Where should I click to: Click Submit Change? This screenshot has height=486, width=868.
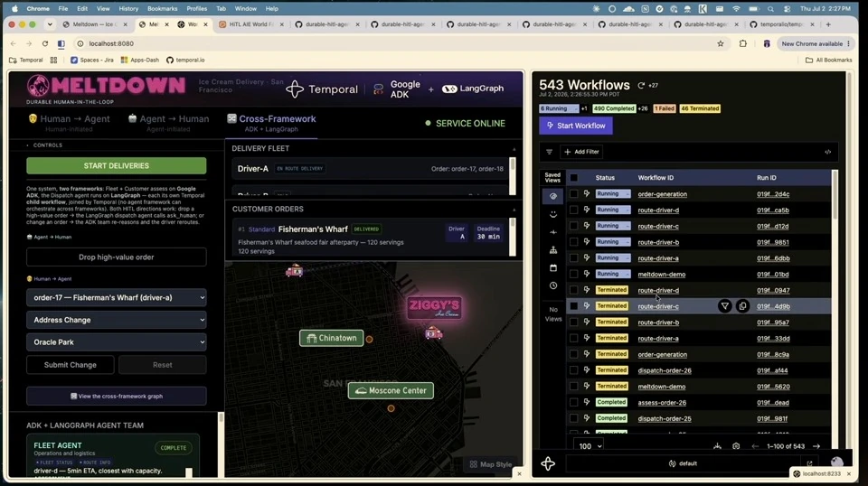pyautogui.click(x=71, y=365)
